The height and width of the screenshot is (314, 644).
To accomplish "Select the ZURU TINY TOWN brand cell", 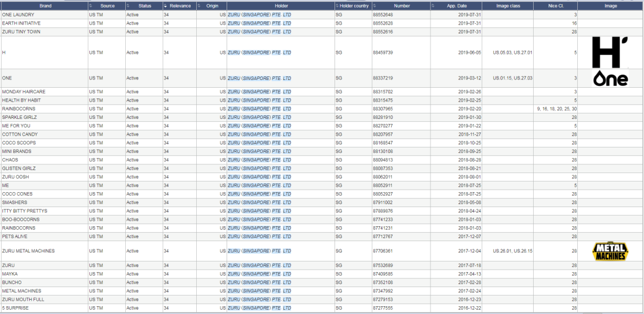I will (x=44, y=32).
